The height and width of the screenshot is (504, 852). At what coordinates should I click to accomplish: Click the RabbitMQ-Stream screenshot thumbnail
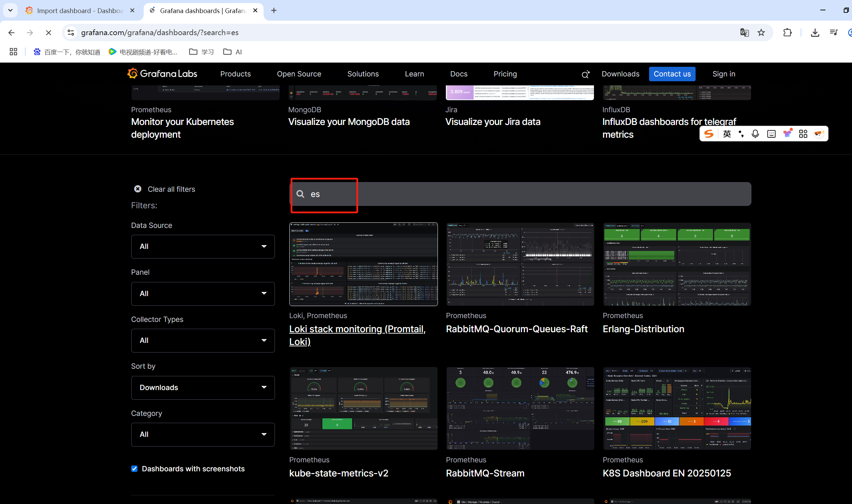tap(520, 408)
